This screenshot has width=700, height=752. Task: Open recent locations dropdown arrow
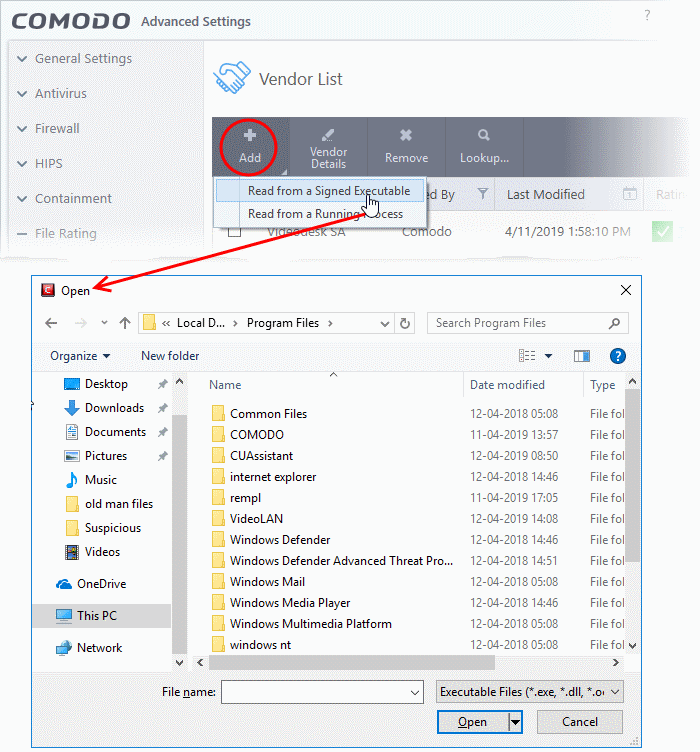(x=104, y=323)
